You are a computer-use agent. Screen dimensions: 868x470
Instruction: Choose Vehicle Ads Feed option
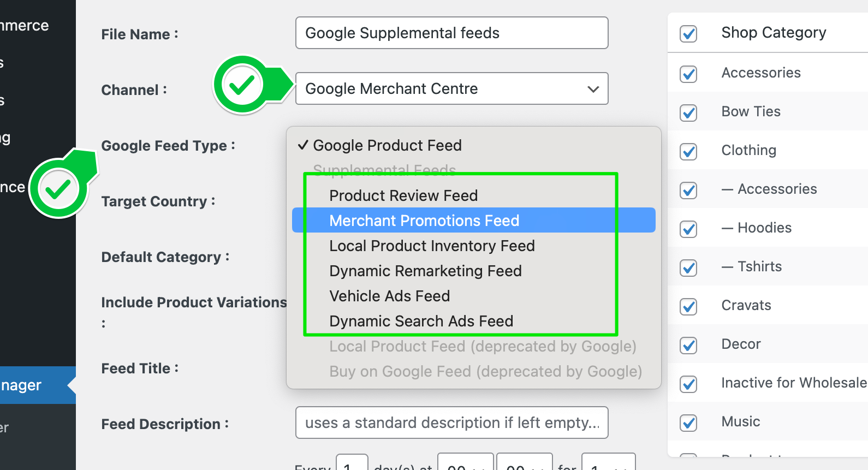tap(390, 296)
